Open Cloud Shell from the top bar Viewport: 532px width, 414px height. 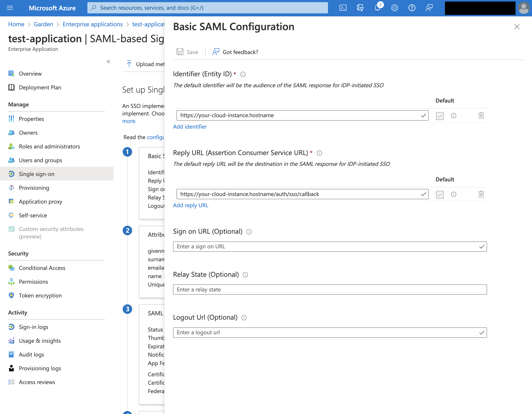click(x=343, y=8)
